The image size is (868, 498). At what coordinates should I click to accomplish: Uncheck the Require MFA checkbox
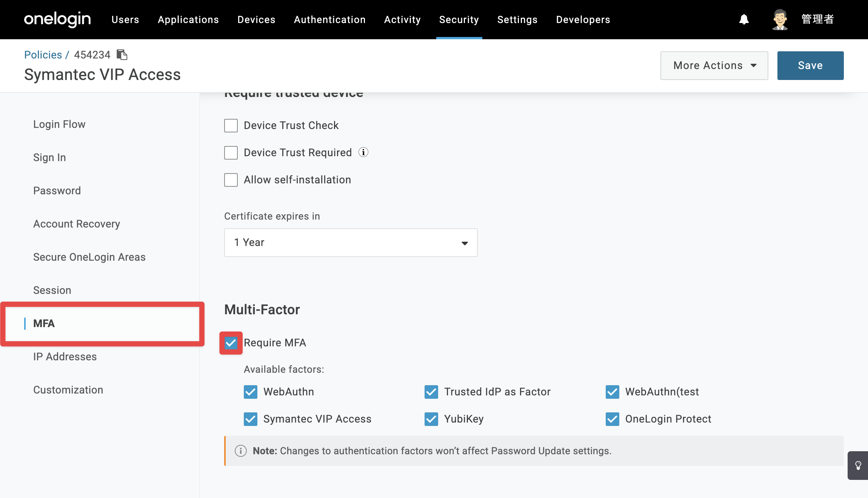click(231, 343)
